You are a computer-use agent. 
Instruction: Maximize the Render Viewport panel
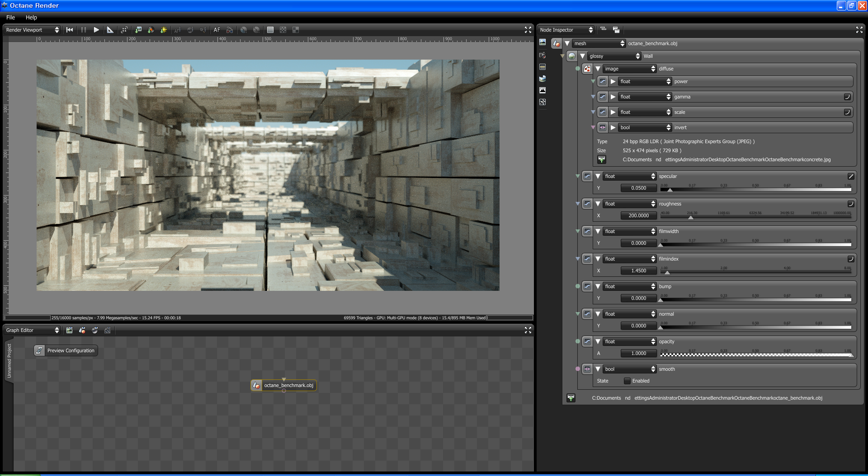(528, 30)
